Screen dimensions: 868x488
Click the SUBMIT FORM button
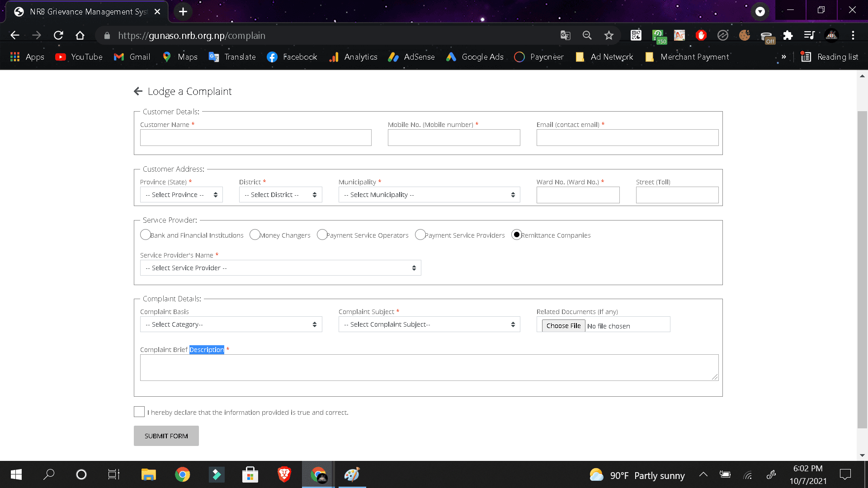(166, 436)
